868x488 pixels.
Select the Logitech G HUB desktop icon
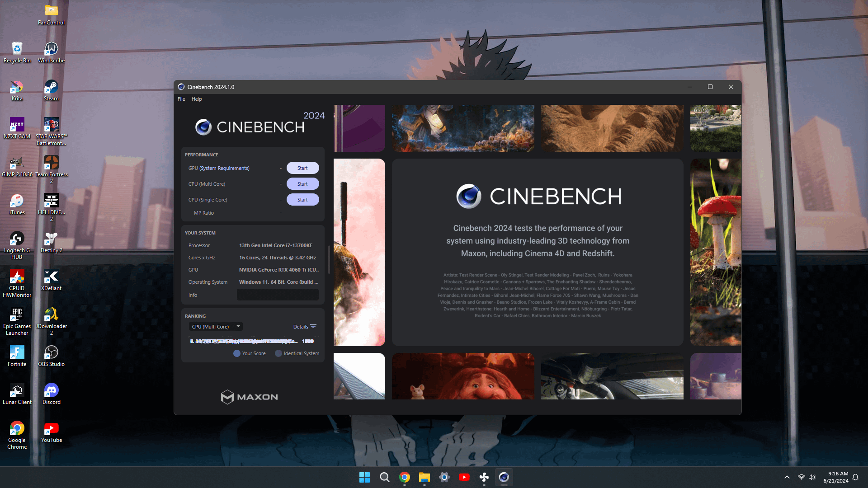[x=17, y=245]
